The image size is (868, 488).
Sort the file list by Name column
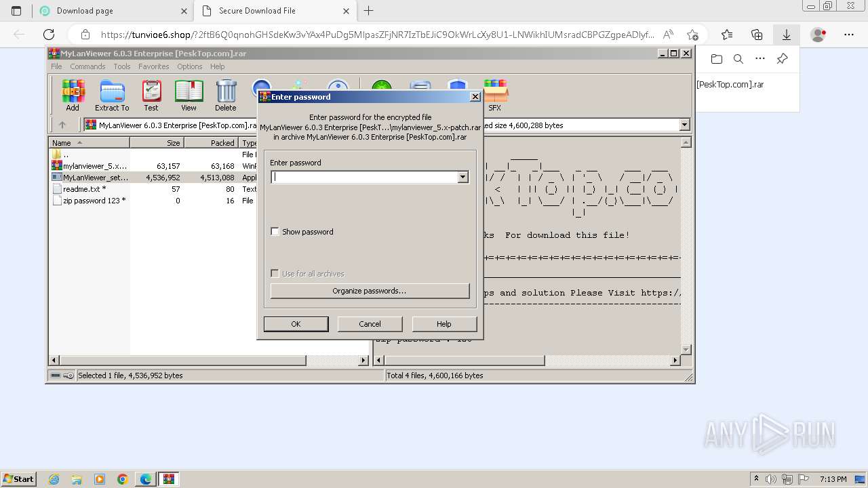tap(90, 143)
